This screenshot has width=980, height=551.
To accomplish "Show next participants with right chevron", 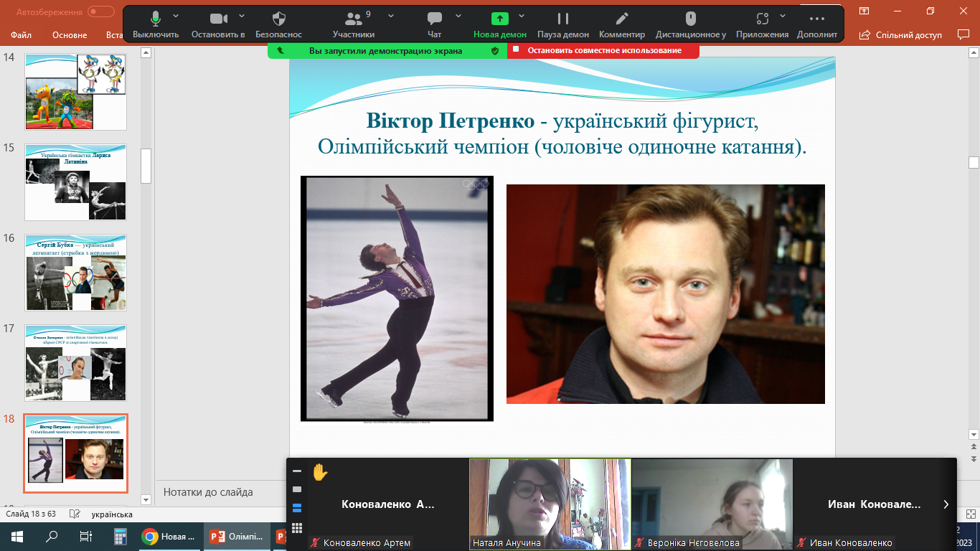I will [x=946, y=504].
